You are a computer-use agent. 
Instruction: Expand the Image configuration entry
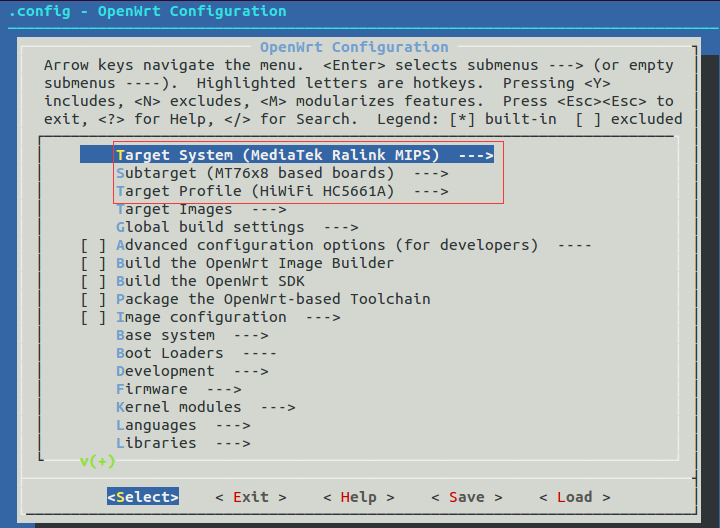[x=228, y=317]
